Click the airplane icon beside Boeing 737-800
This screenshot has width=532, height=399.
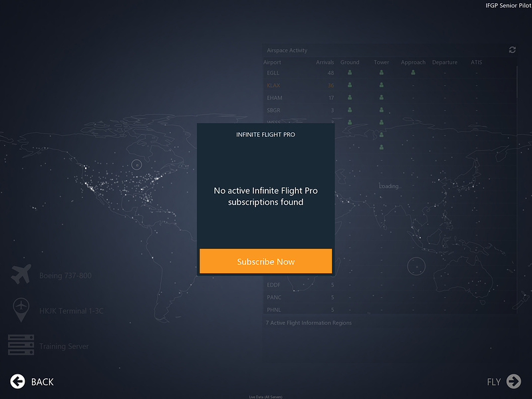click(x=21, y=274)
